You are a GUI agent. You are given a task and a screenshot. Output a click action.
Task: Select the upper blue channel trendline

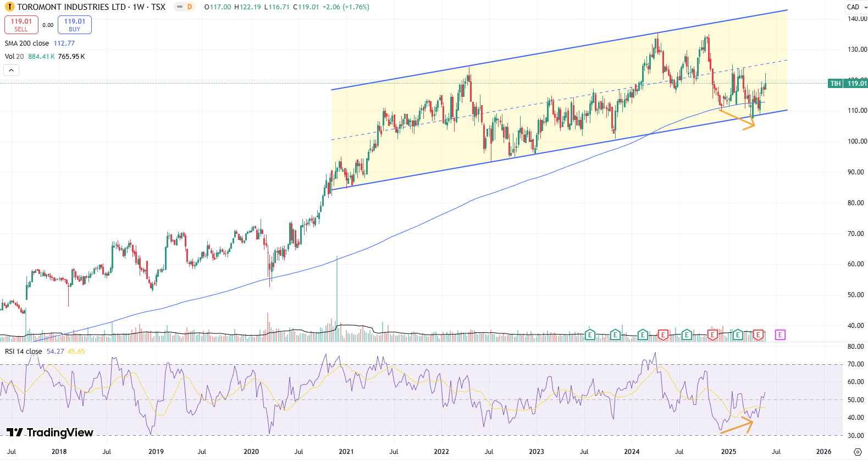[x=560, y=50]
